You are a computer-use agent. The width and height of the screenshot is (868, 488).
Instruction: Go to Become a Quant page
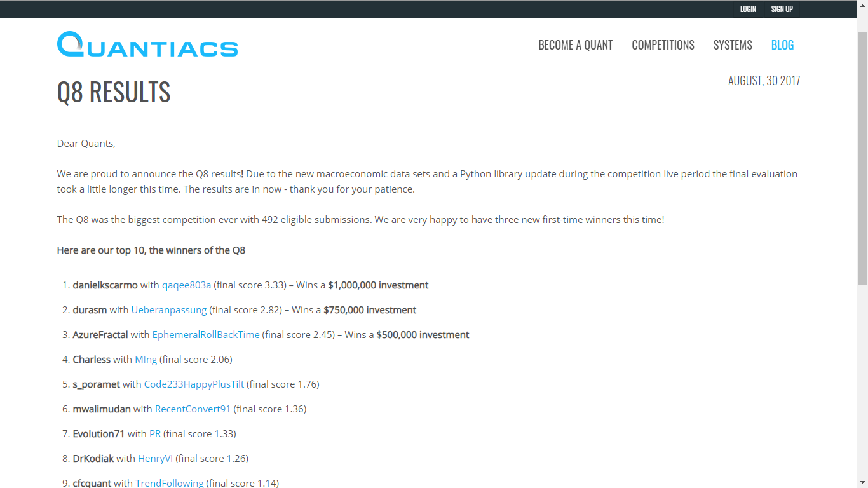pos(576,45)
